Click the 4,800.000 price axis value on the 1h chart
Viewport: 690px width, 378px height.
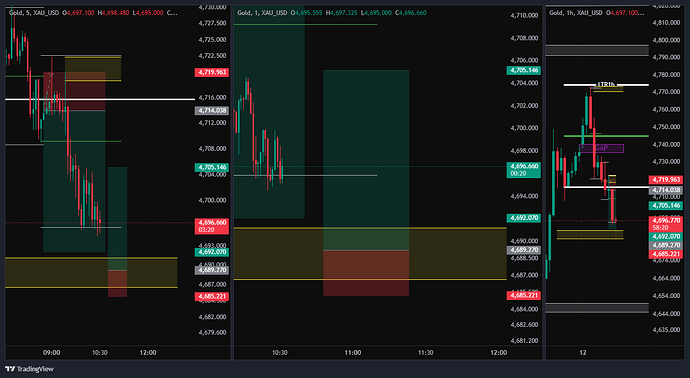click(667, 40)
